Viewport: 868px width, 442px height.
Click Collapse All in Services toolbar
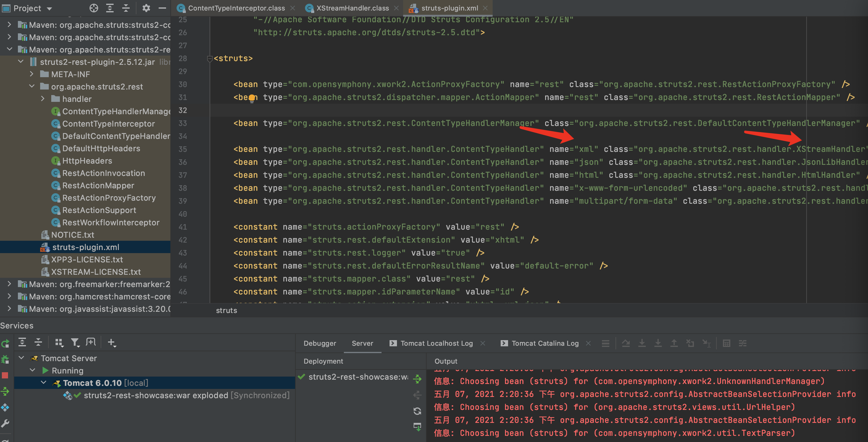point(38,343)
